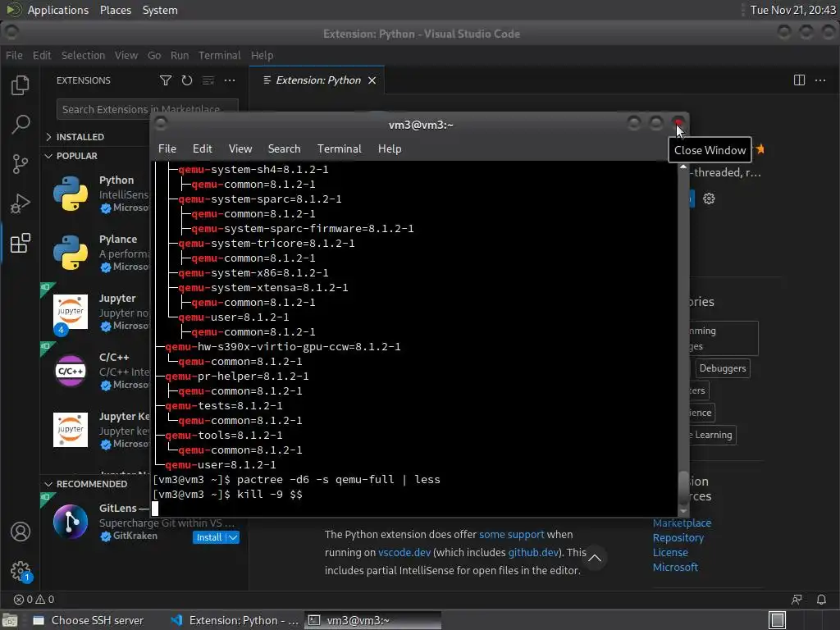The height and width of the screenshot is (630, 840).
Task: Open the VS Code Edit menu
Action: (x=42, y=55)
